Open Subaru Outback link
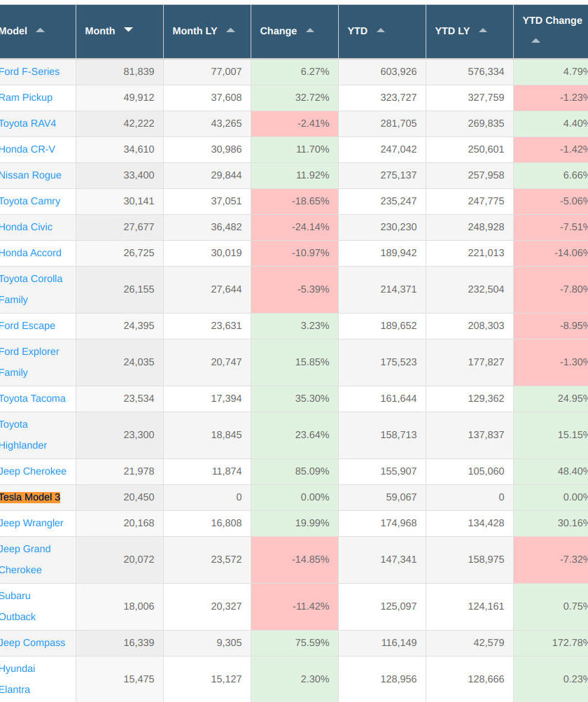588x702 pixels. pyautogui.click(x=17, y=607)
